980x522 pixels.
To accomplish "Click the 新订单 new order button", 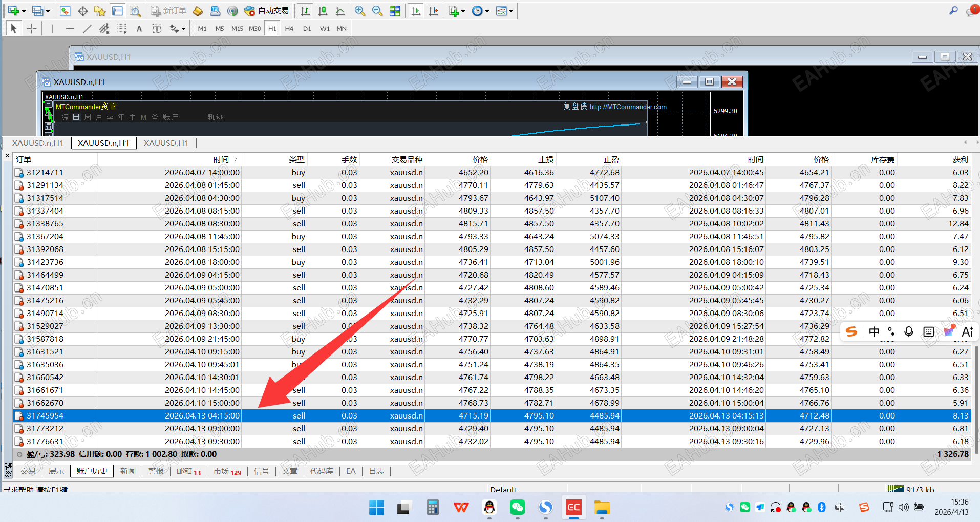I will coord(168,11).
